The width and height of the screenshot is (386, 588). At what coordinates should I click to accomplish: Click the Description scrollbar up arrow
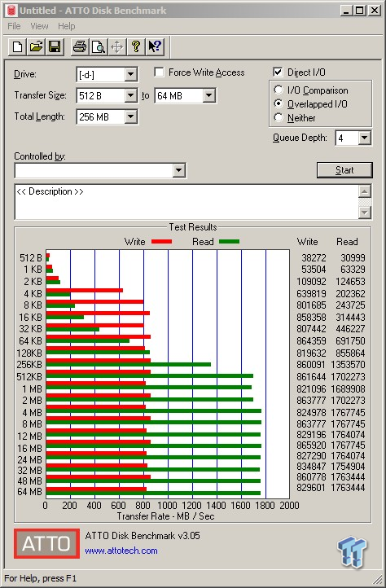[365, 191]
